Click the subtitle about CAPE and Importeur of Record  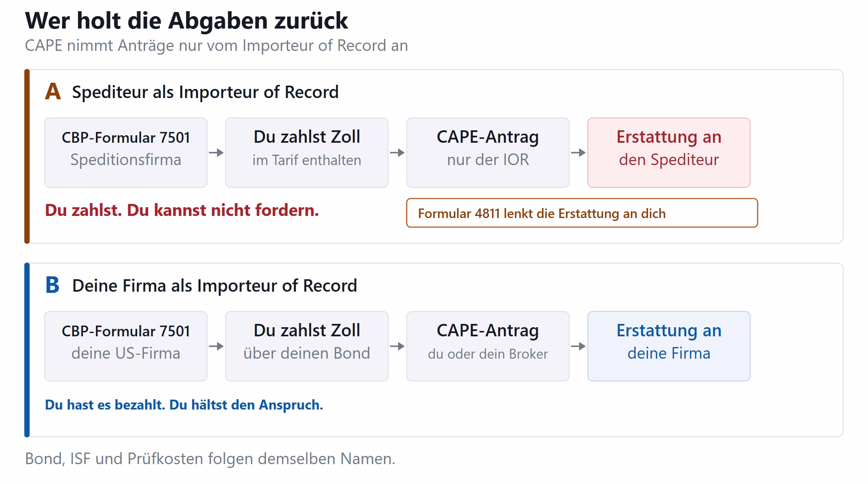pos(217,46)
